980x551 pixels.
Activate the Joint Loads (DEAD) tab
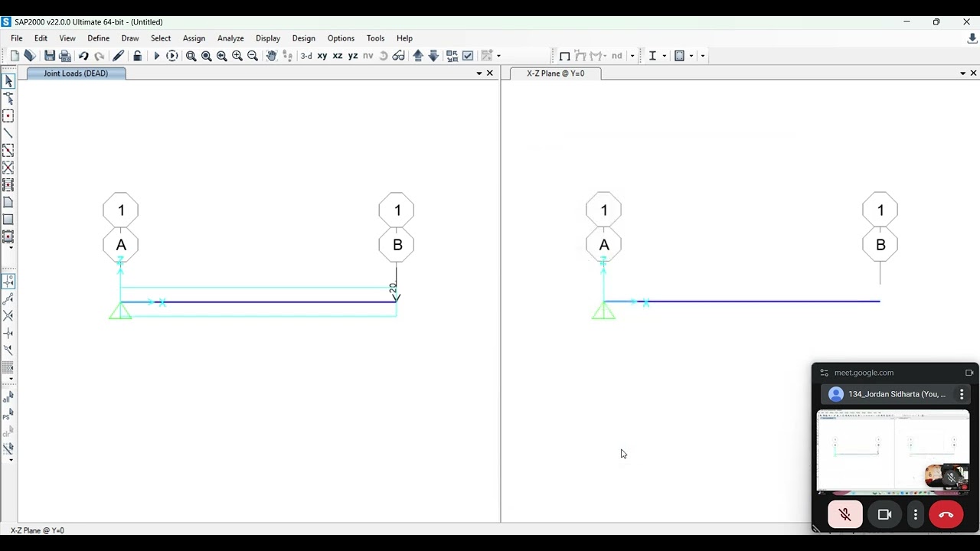(76, 73)
